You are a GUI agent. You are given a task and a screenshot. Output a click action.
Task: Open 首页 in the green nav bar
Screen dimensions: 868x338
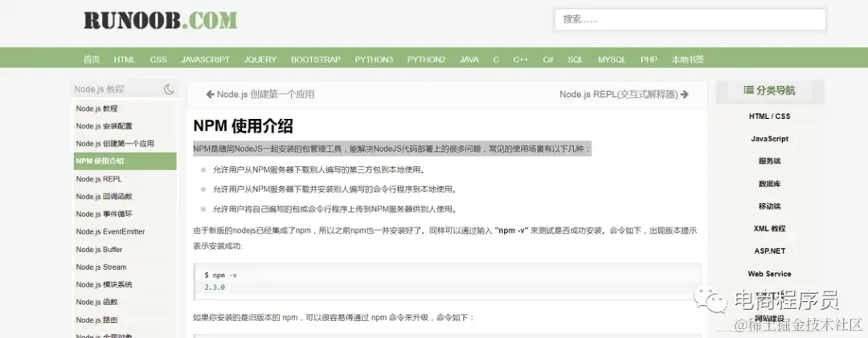[92, 59]
